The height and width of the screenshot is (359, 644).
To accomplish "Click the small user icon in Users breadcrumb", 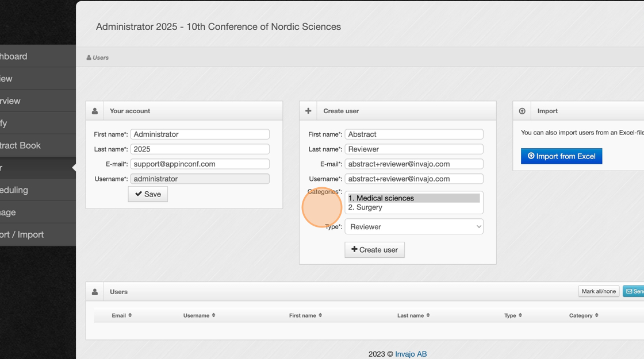I will (x=89, y=57).
